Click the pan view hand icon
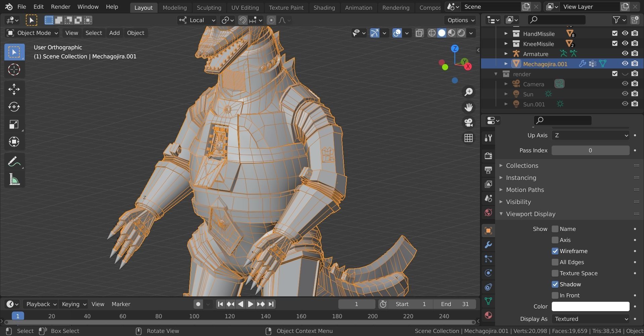Image resolution: width=644 pixels, height=336 pixels. pos(469,107)
